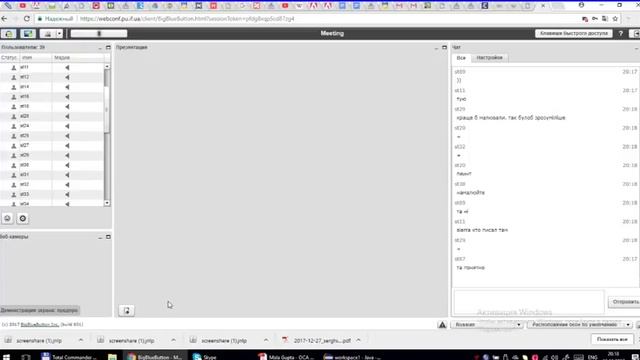
Task: Click the desktop screen-share button
Action: 28,33
